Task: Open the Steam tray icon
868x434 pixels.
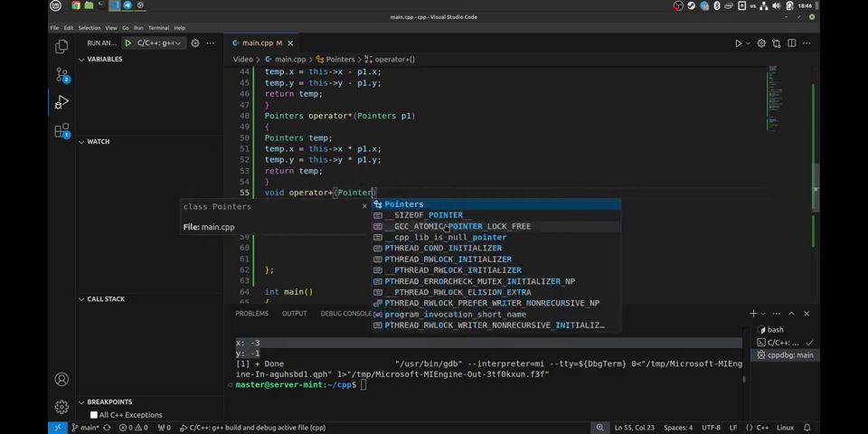Action: [691, 5]
